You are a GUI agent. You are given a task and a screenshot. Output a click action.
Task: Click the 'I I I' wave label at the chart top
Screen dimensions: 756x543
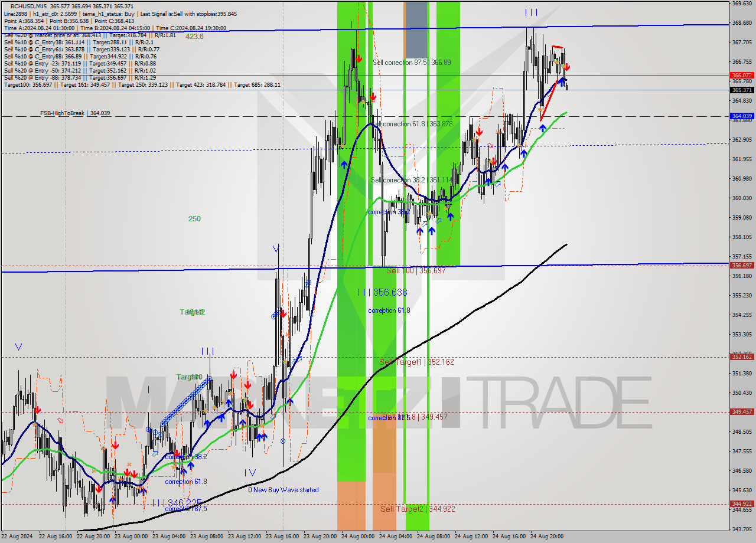click(x=531, y=12)
